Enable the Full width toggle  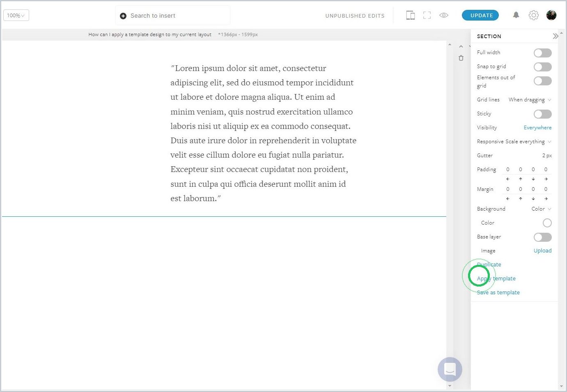[x=542, y=53]
